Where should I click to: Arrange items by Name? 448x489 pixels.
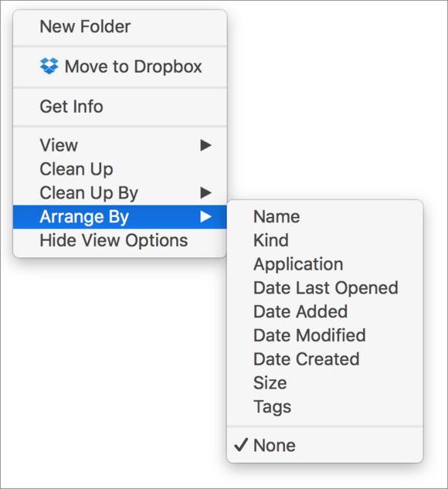325,216
